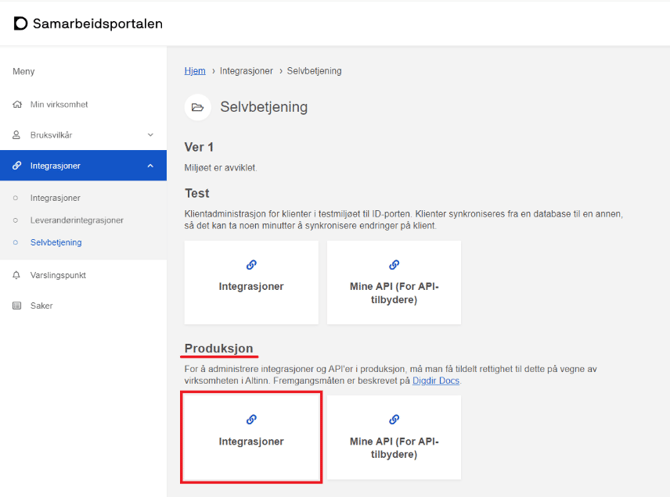Click the house icon beside Min virksomhet
Viewport: 670px width, 497px height.
17,104
